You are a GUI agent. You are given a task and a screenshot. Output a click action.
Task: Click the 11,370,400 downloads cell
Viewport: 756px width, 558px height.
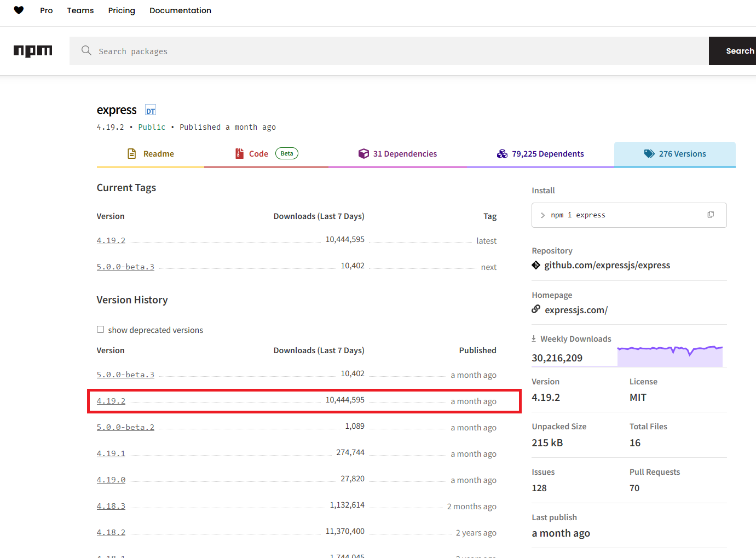345,531
